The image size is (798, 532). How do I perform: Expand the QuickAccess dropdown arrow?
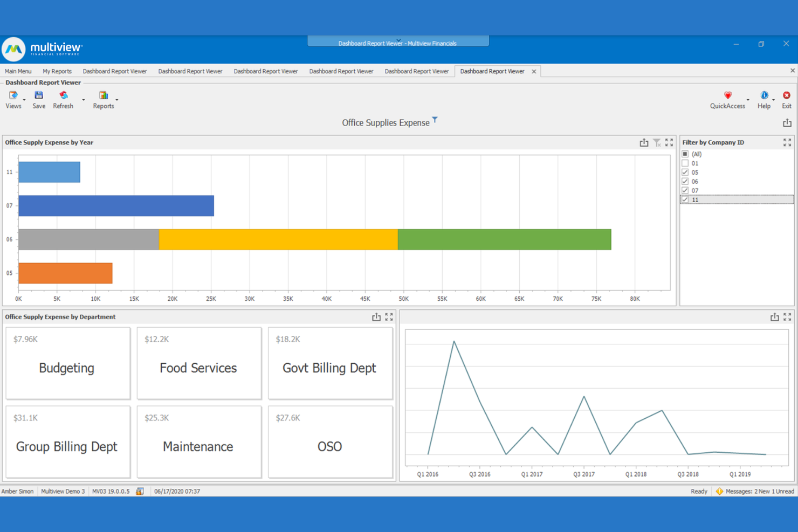pyautogui.click(x=748, y=100)
